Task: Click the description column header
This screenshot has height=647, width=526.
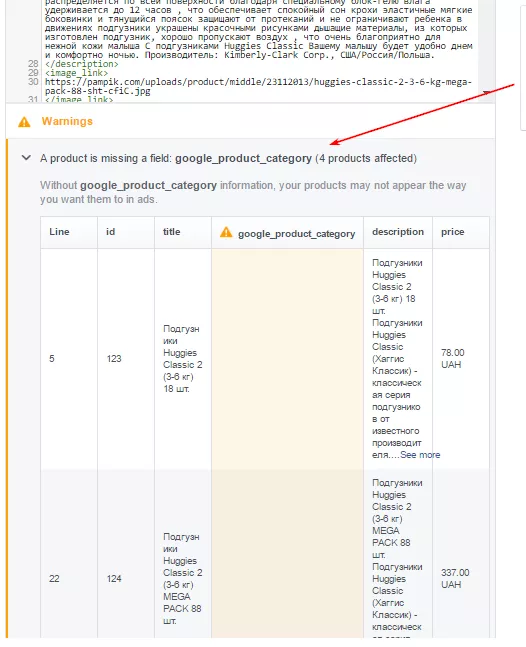Action: (398, 232)
